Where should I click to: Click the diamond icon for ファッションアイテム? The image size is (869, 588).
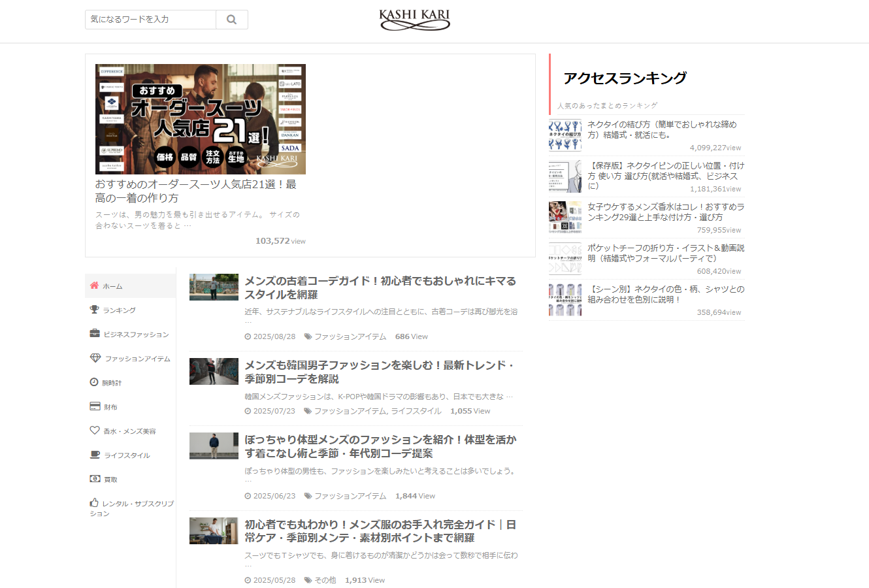(95, 357)
